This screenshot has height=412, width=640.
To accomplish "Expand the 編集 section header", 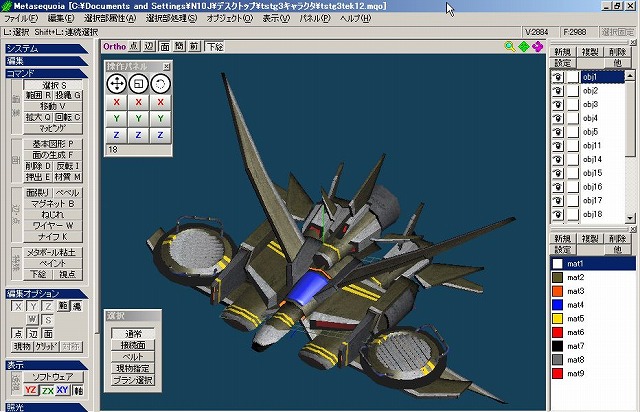I will pos(46,61).
